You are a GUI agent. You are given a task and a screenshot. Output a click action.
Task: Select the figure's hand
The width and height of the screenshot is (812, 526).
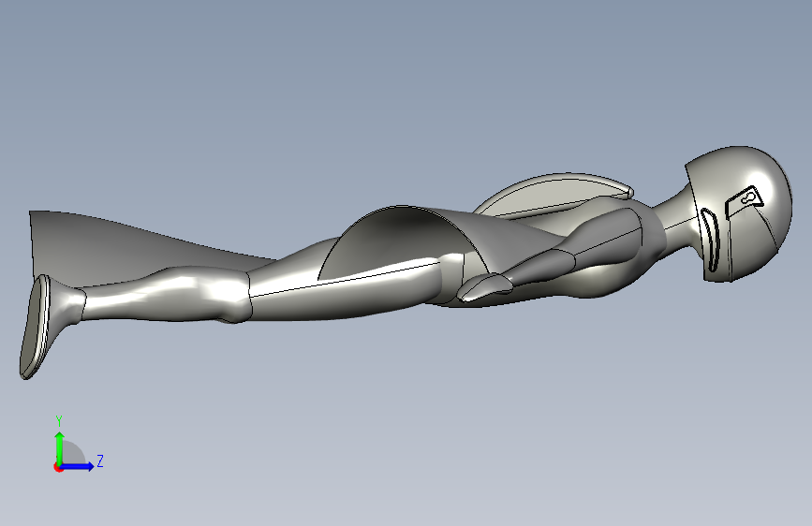(484, 286)
